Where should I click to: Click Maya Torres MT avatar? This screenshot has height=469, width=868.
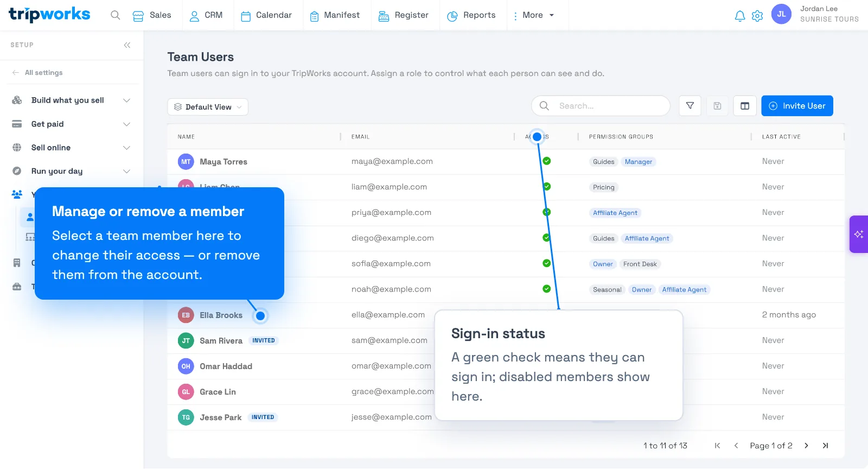click(186, 162)
